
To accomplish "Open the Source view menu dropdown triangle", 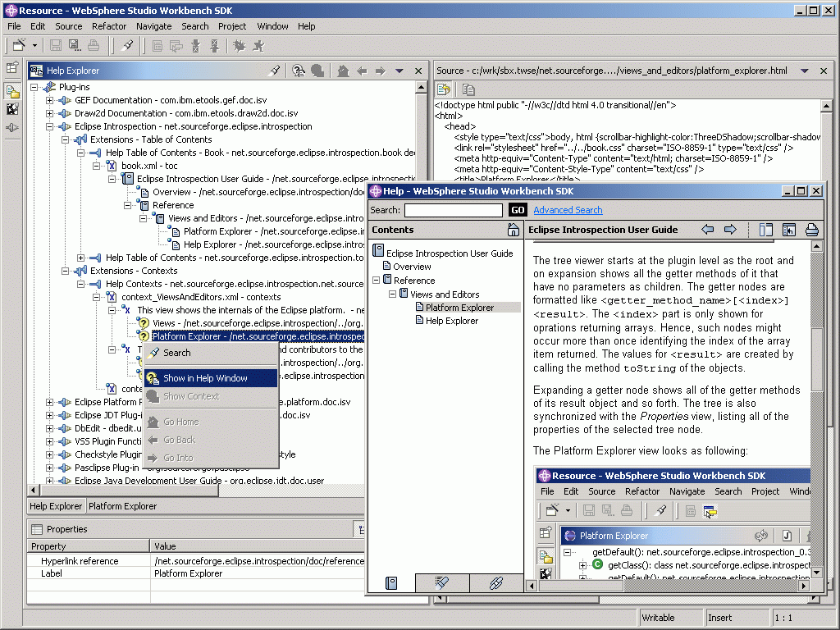I will click(x=804, y=71).
